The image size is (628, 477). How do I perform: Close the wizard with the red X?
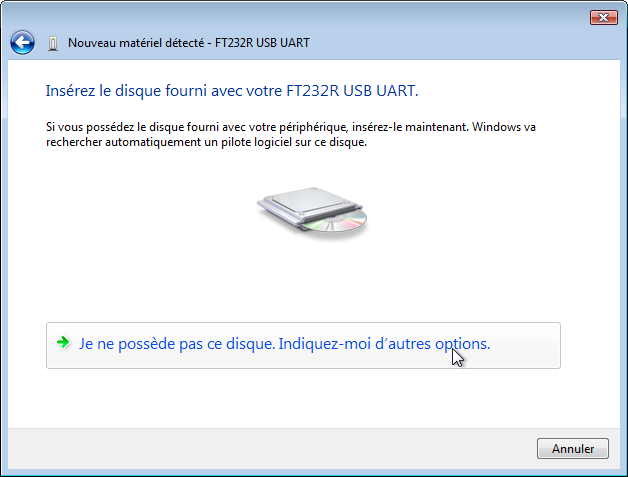tap(604, 18)
